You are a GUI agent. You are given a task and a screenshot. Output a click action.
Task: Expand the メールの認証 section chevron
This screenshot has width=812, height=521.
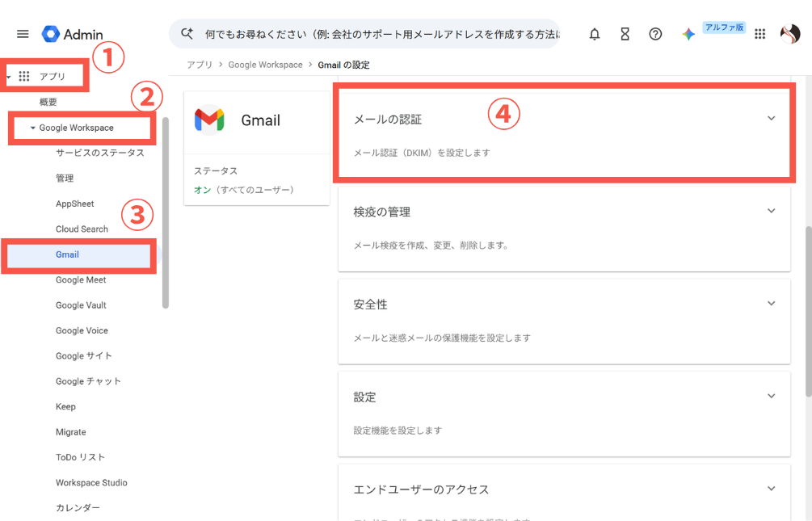point(771,118)
